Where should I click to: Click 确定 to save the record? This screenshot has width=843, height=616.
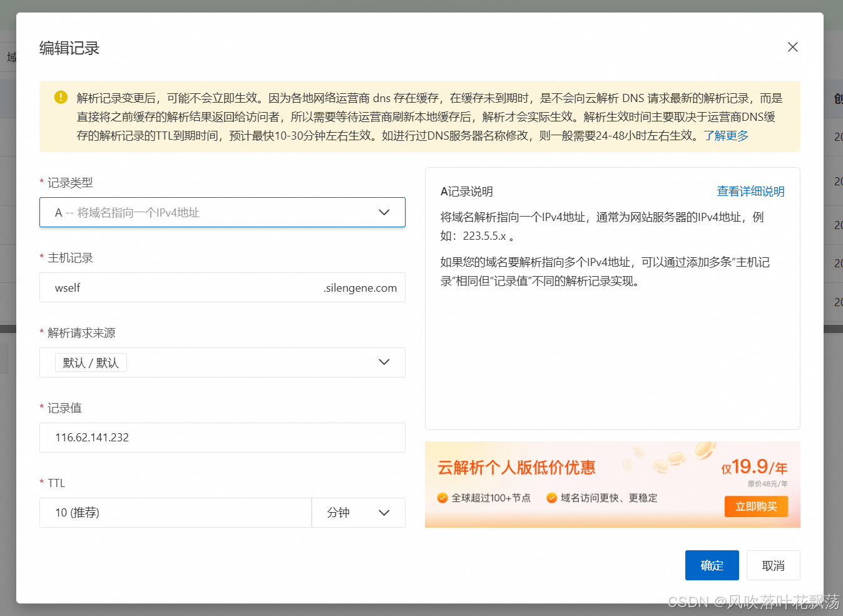click(x=712, y=565)
